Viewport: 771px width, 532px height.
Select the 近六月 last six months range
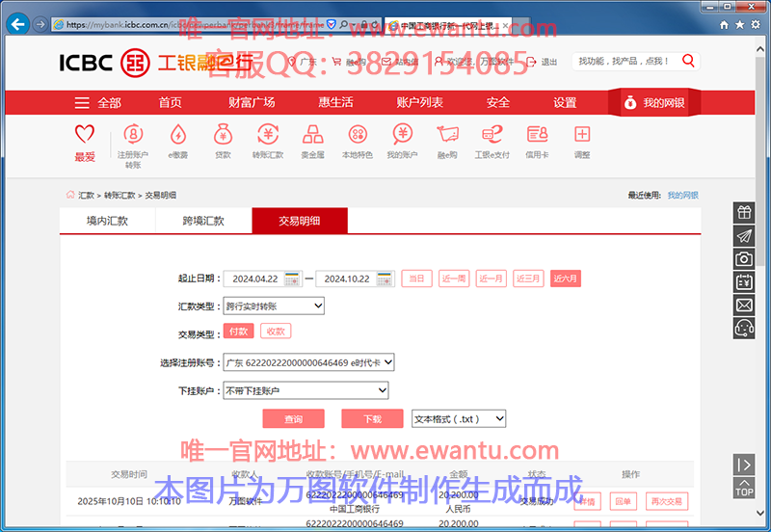[x=566, y=279]
